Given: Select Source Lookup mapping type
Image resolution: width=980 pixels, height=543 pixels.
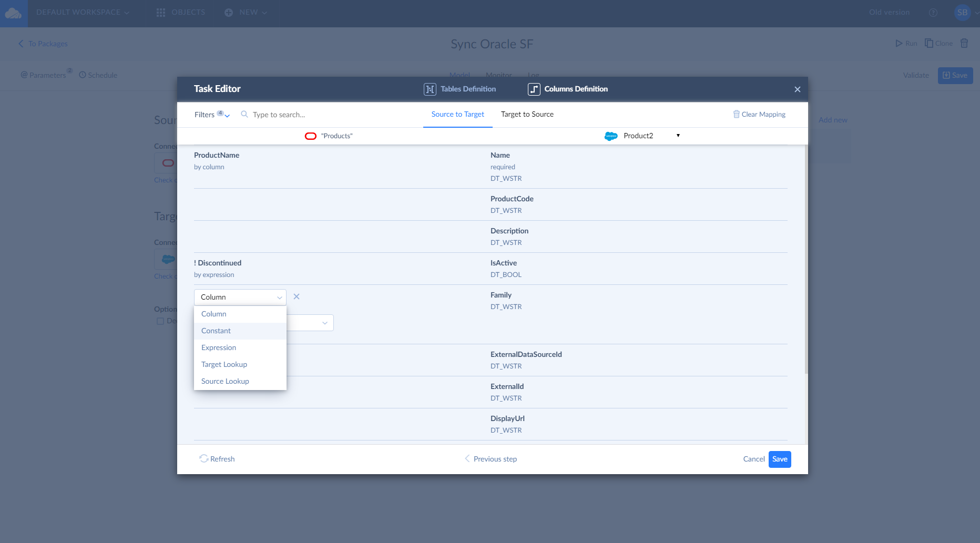Looking at the screenshot, I should [x=240, y=381].
